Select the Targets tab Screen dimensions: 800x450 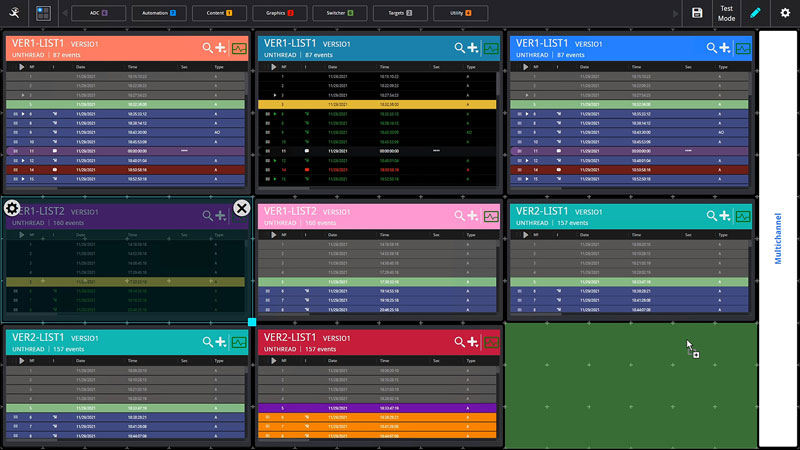pos(400,13)
